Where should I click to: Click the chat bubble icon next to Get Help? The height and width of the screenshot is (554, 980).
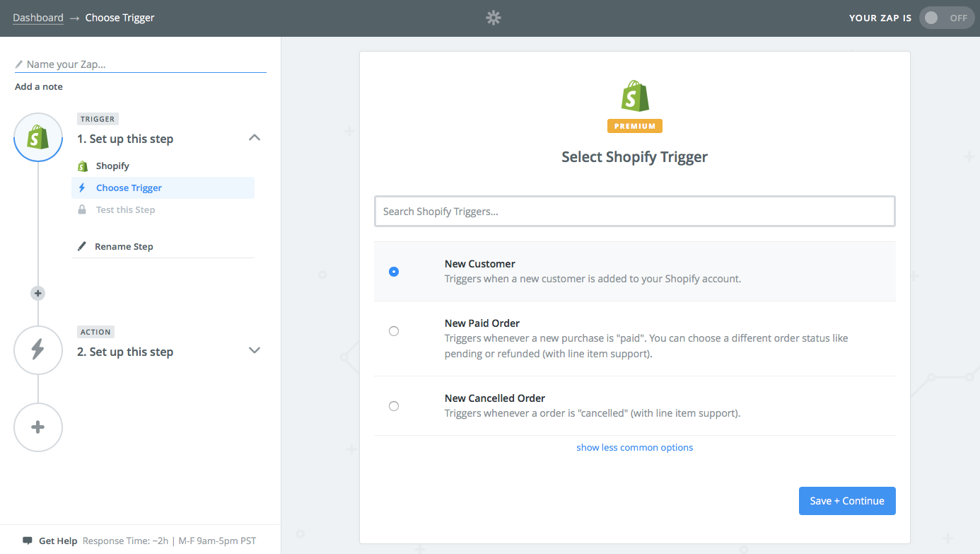28,541
